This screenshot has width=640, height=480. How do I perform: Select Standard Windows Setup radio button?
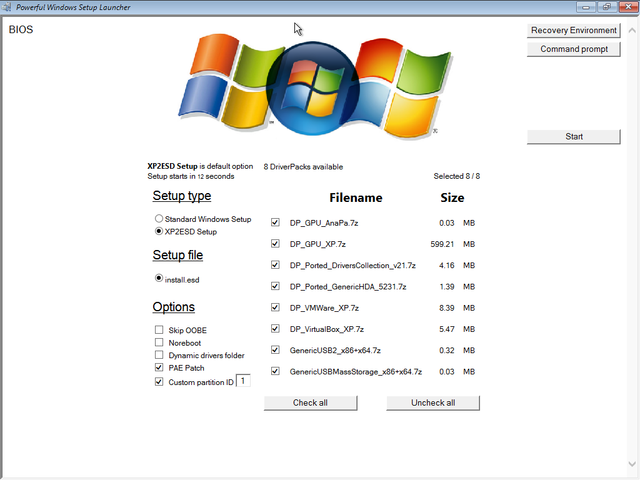coord(159,218)
